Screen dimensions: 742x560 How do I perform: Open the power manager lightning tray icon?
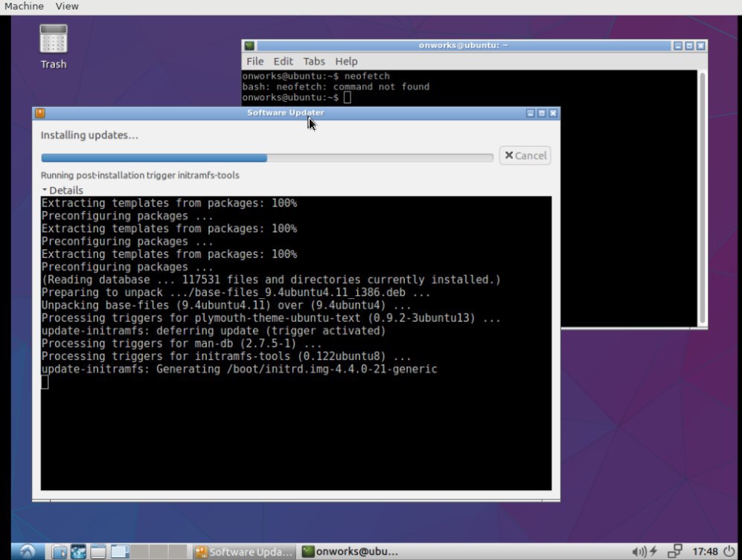[x=653, y=551]
